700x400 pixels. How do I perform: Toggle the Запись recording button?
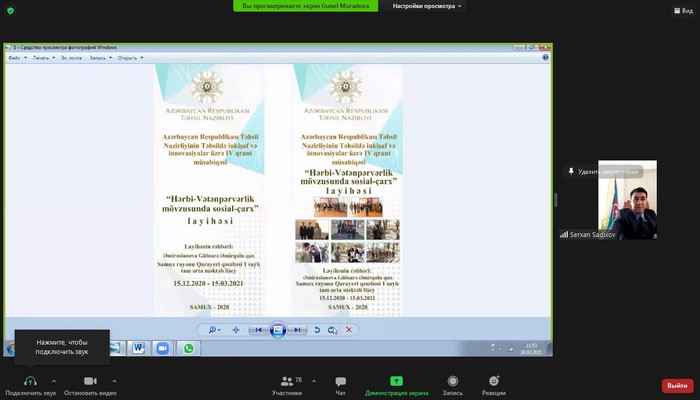[453, 381]
